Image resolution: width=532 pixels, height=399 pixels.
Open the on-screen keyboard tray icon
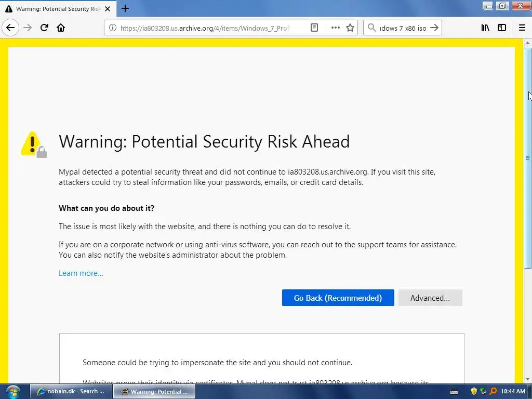[x=454, y=392]
